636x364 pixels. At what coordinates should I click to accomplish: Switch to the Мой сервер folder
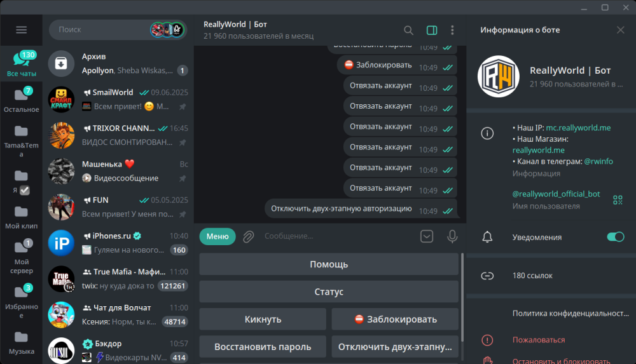point(22,257)
